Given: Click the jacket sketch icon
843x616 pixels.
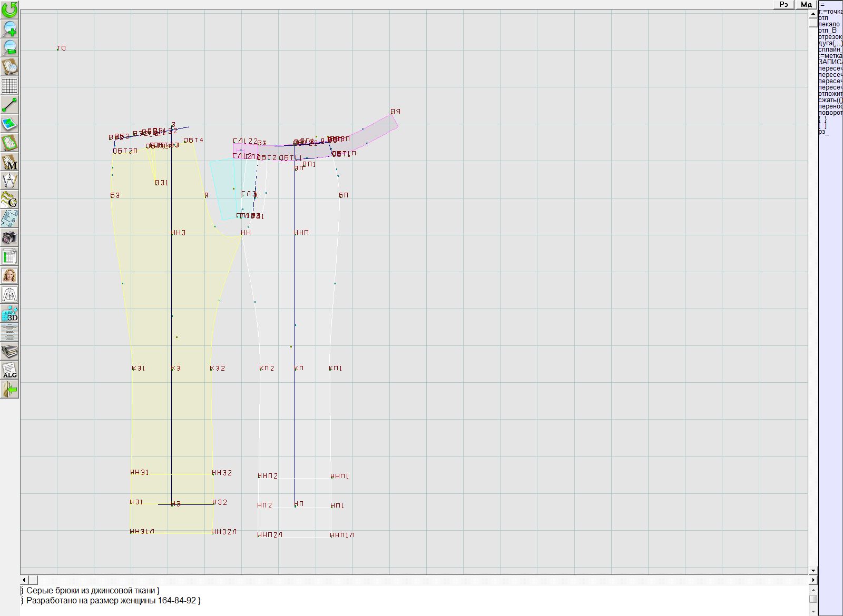Looking at the screenshot, I should [9, 294].
